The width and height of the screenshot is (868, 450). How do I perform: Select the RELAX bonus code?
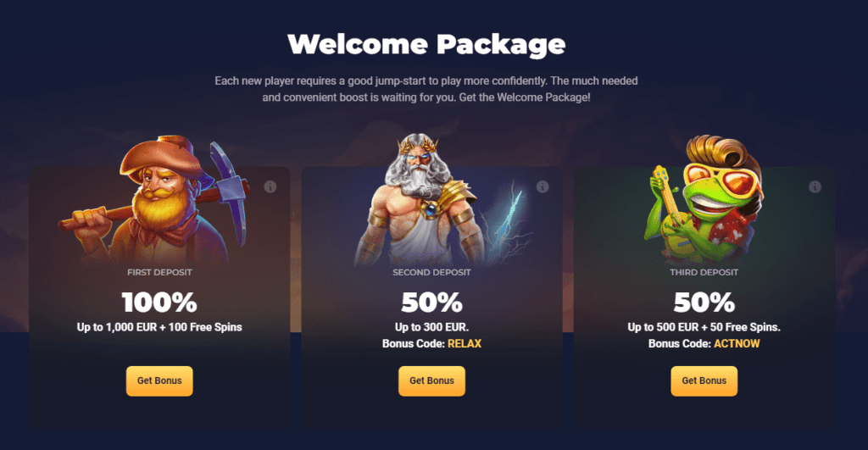[465, 344]
